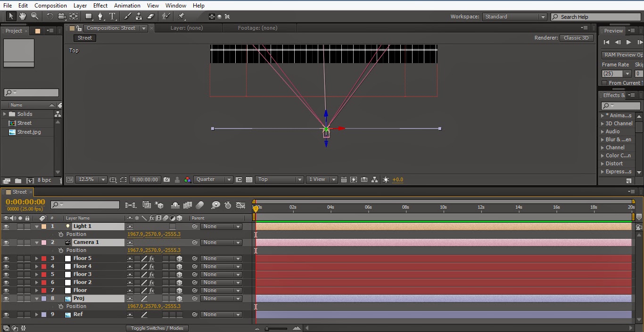This screenshot has width=644, height=332.
Task: Activate the Unified Camera tool
Action: pyautogui.click(x=61, y=16)
